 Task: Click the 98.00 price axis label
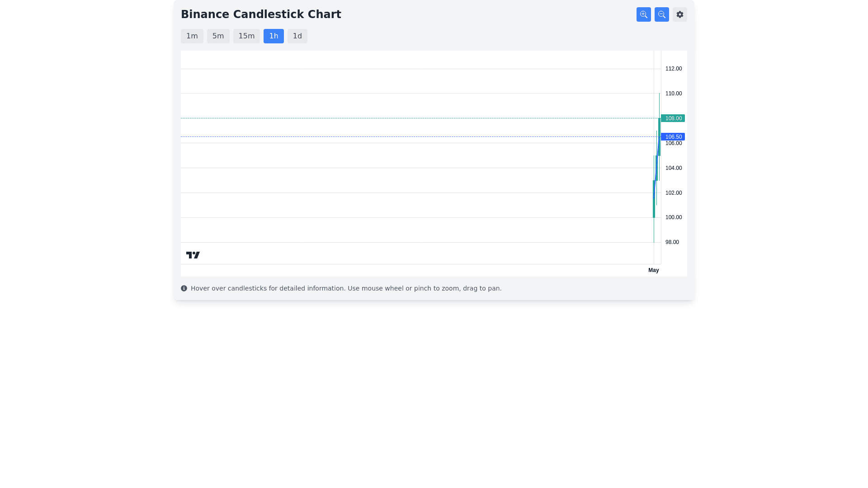pyautogui.click(x=672, y=242)
